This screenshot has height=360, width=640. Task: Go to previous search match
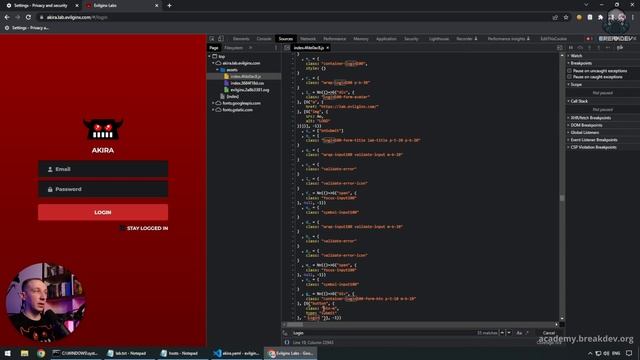click(502, 333)
